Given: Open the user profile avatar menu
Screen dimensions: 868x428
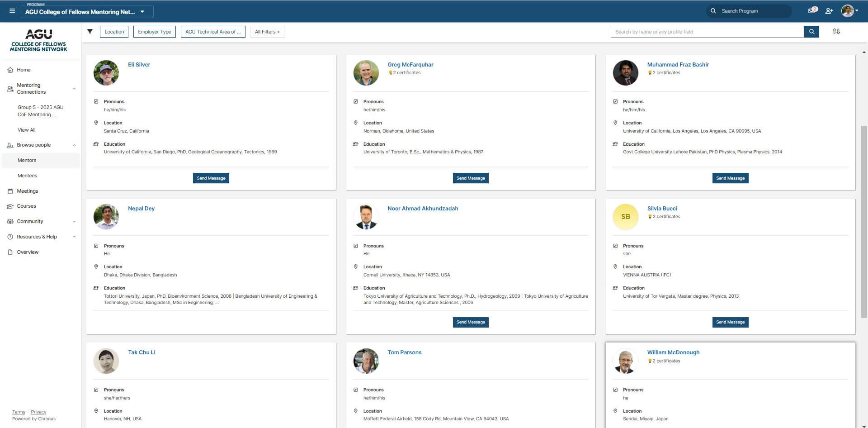Looking at the screenshot, I should click(x=849, y=11).
